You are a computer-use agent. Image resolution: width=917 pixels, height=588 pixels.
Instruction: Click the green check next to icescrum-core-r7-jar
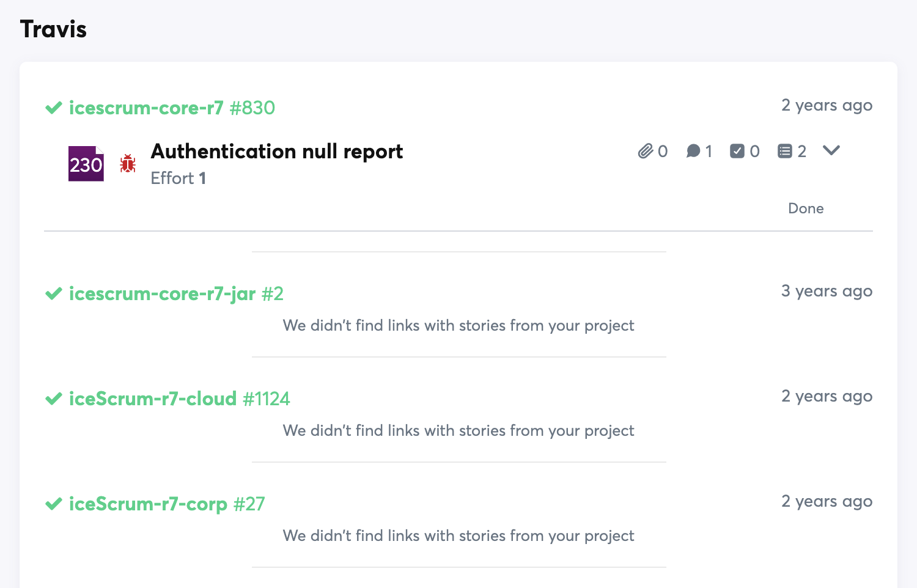pos(53,293)
